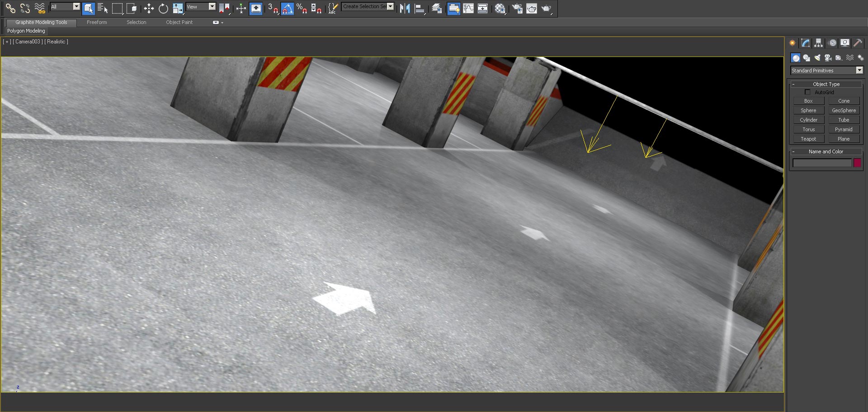Click the GeoSphere primitive button
The height and width of the screenshot is (412, 868).
tap(844, 110)
